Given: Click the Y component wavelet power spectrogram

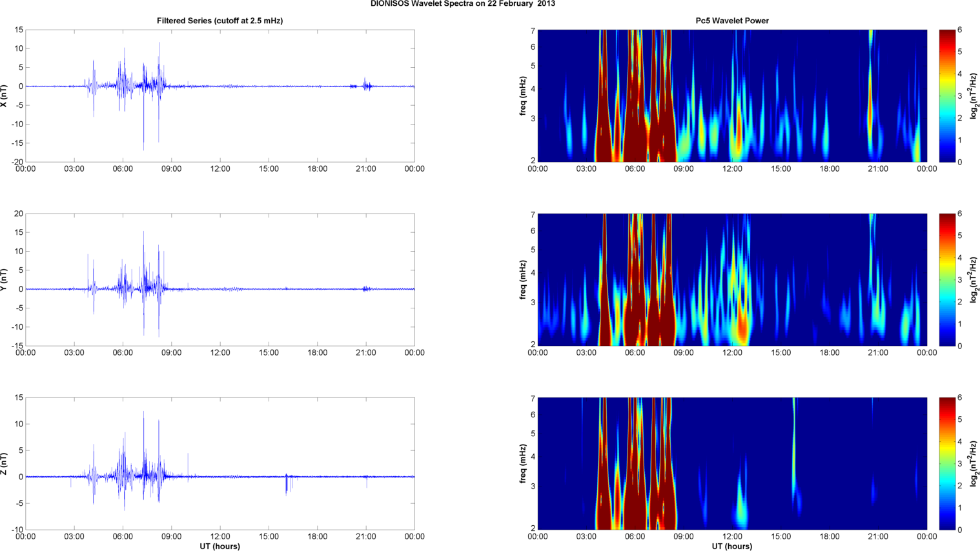Looking at the screenshot, I should (732, 279).
